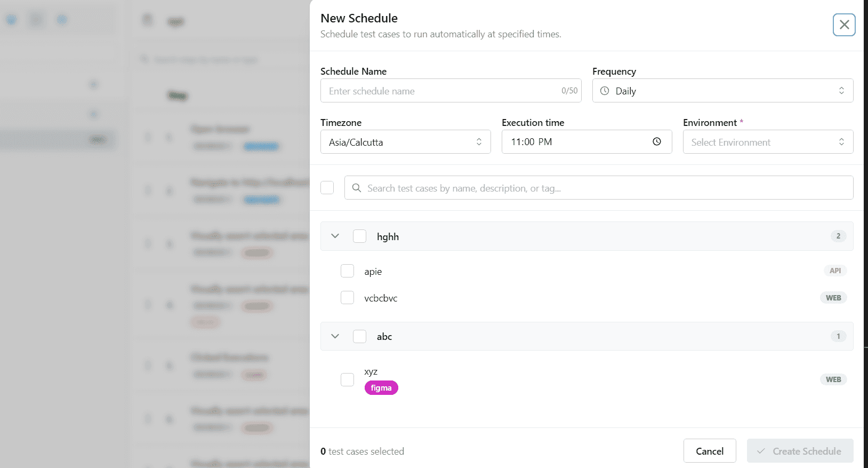Click the WEB badge next to xyz
This screenshot has height=468, width=868.
pos(833,379)
